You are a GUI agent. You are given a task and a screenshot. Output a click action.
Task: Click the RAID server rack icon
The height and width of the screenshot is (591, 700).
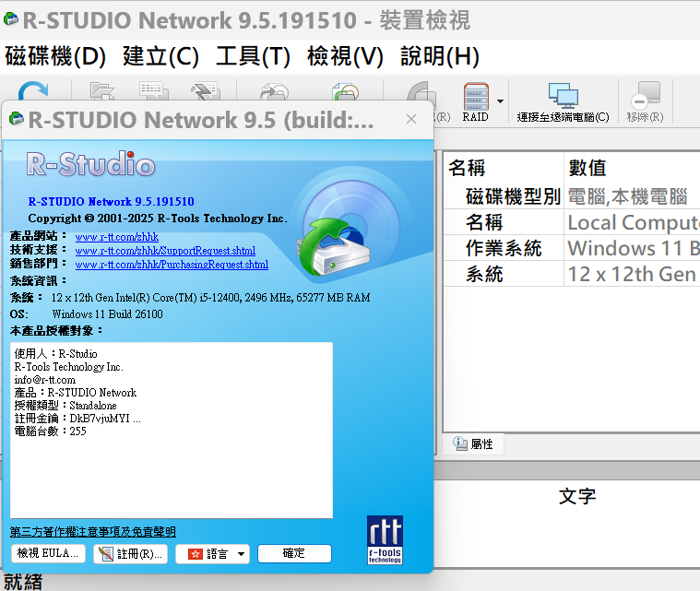pos(476,97)
